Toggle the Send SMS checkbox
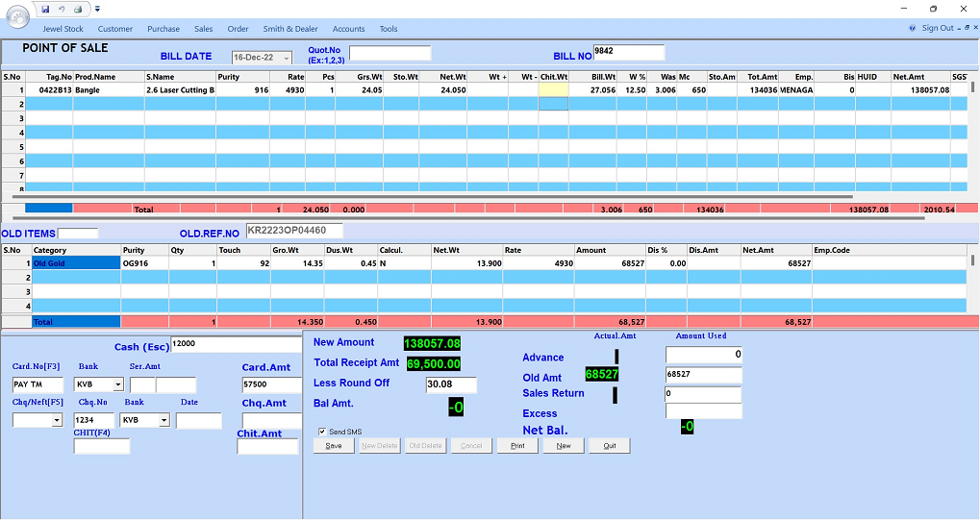This screenshot has width=980, height=520. (x=323, y=433)
